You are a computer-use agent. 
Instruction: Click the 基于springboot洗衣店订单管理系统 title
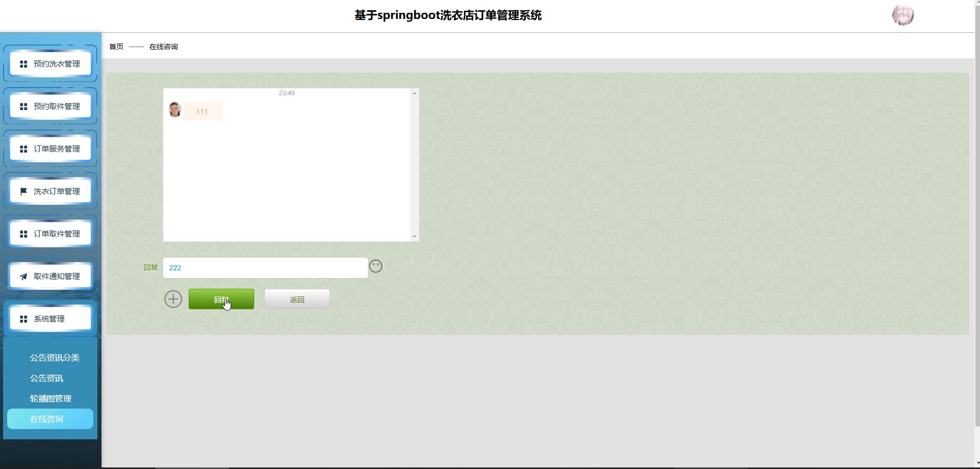tap(448, 15)
